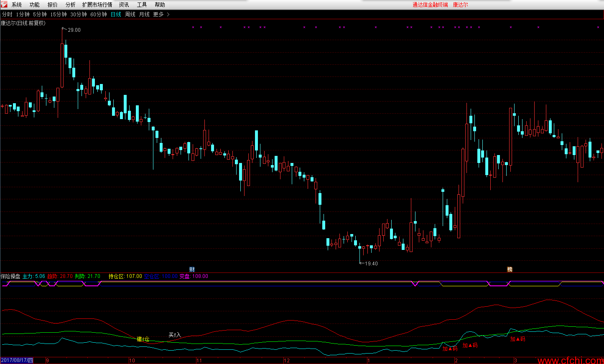Switch to the 周线 weekly period
Screen dimensions: 604x364
pyautogui.click(x=130, y=15)
